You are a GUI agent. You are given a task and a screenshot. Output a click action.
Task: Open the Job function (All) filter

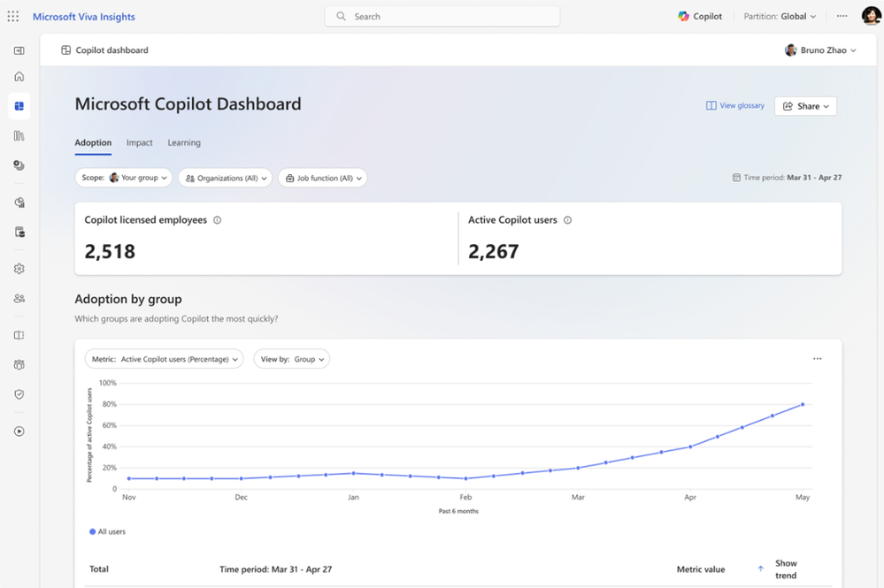point(322,178)
